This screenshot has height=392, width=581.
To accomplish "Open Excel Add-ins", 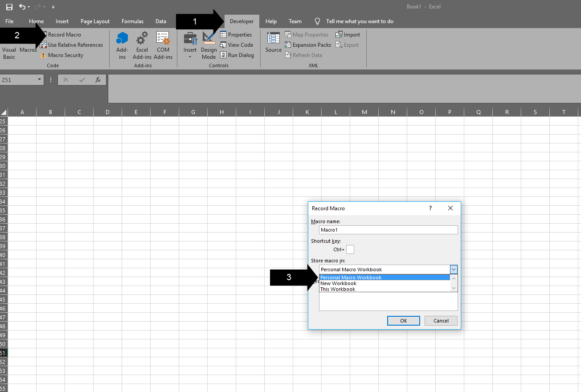I will coord(142,45).
